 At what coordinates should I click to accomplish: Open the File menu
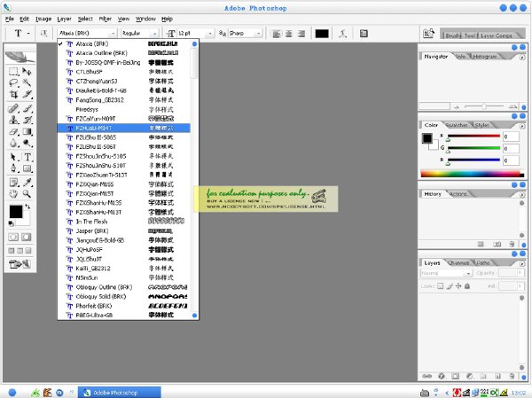pyautogui.click(x=10, y=19)
